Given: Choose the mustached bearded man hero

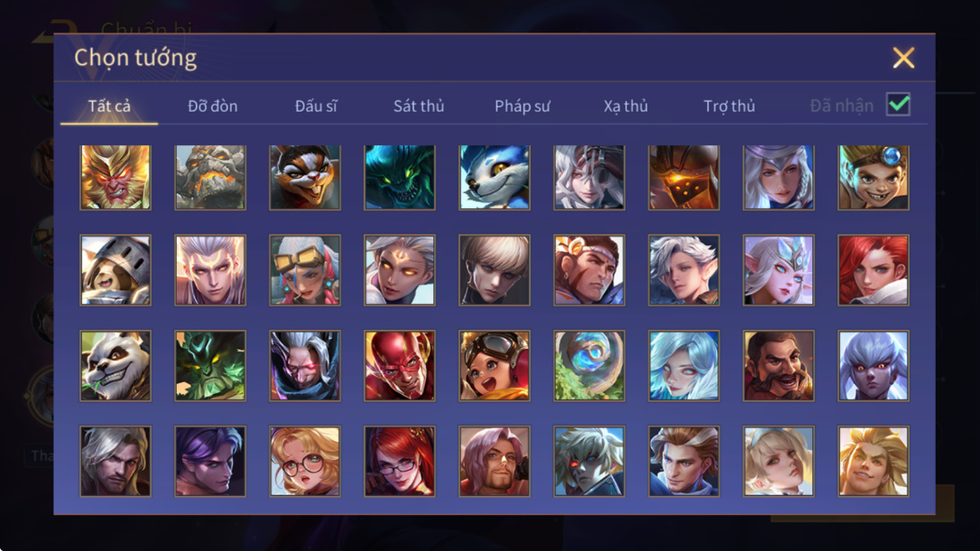Looking at the screenshot, I should [779, 366].
